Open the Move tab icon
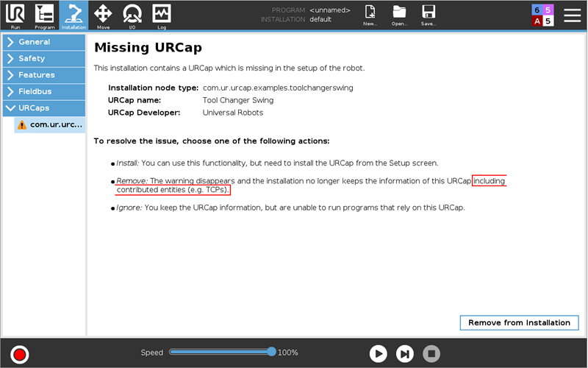The image size is (588, 368). coord(103,15)
